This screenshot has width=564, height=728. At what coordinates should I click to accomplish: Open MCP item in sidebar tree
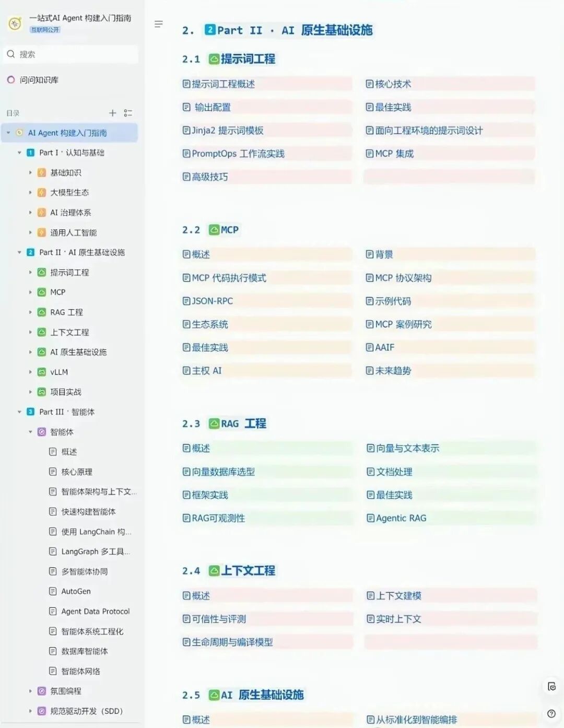57,292
